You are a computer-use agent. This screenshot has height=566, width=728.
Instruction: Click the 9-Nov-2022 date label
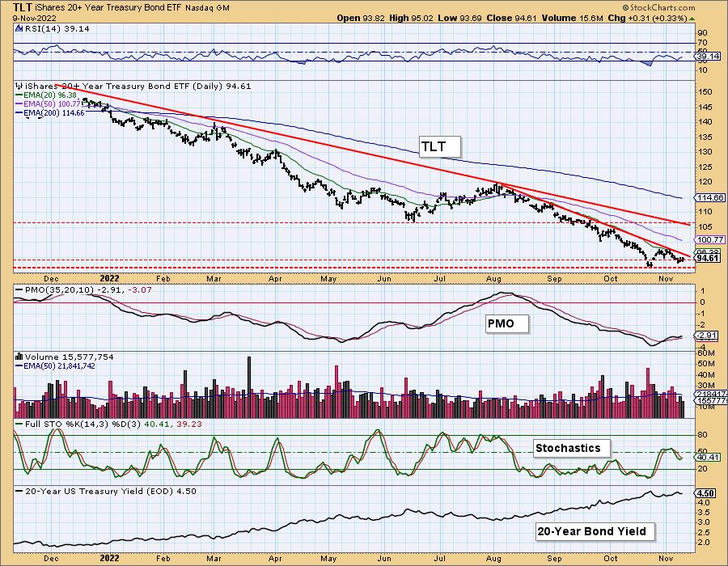click(35, 18)
